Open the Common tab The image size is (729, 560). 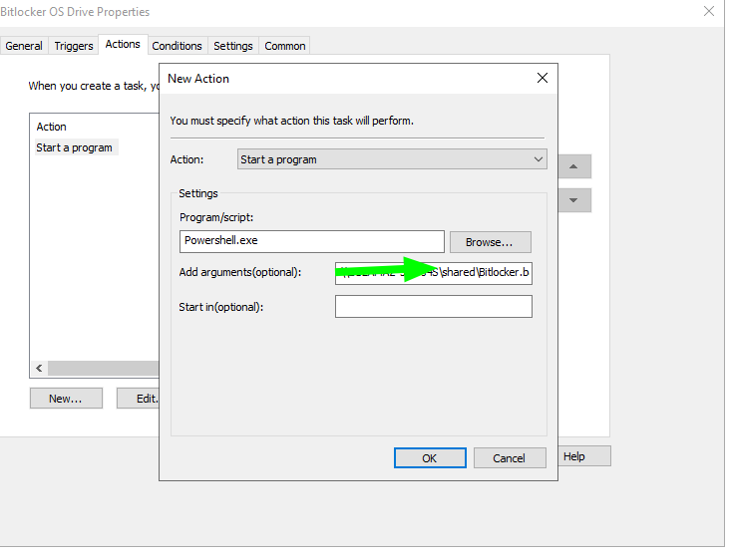click(x=284, y=46)
